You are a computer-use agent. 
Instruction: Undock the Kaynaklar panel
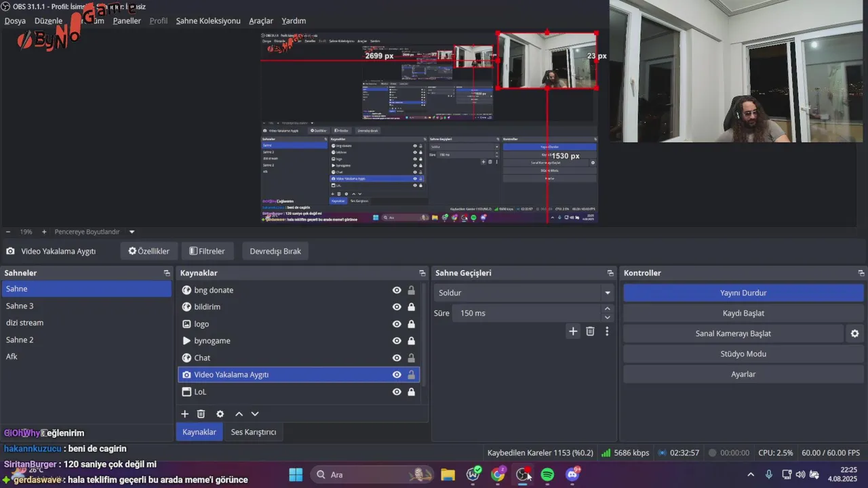click(422, 273)
